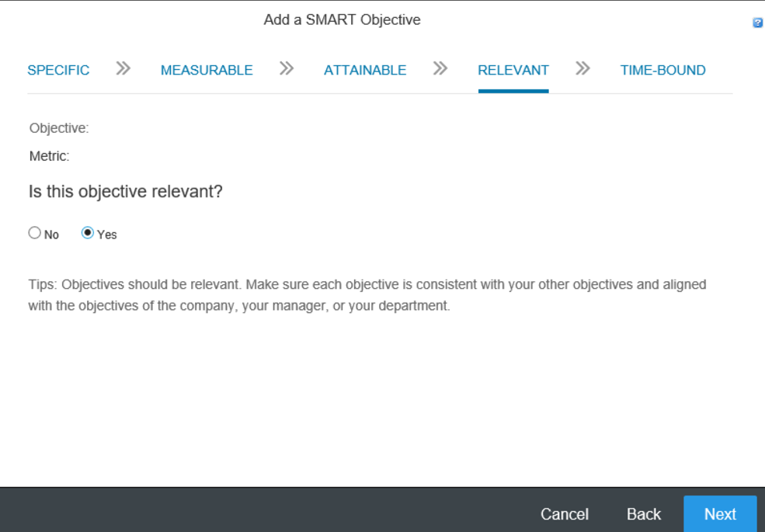Go to the MEASURABLE step tab
This screenshot has width=765, height=532.
pos(207,70)
